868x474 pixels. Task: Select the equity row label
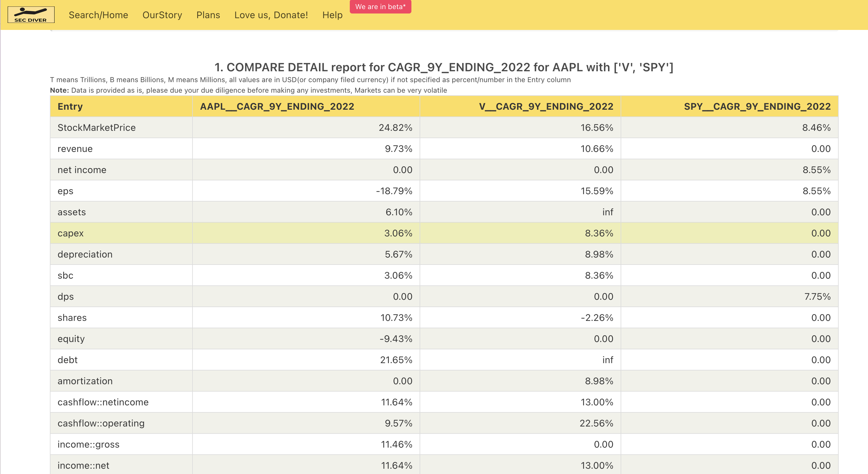71,339
